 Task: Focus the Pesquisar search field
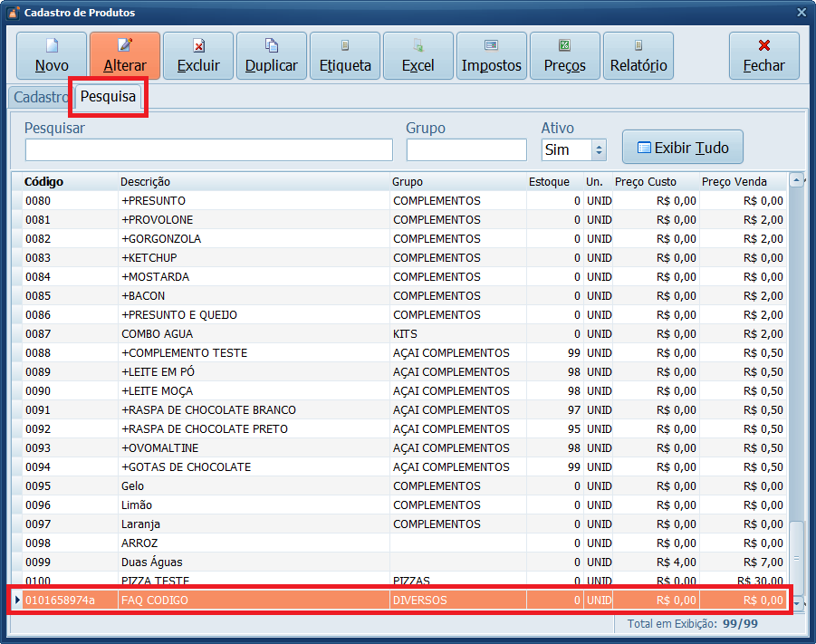pyautogui.click(x=208, y=149)
